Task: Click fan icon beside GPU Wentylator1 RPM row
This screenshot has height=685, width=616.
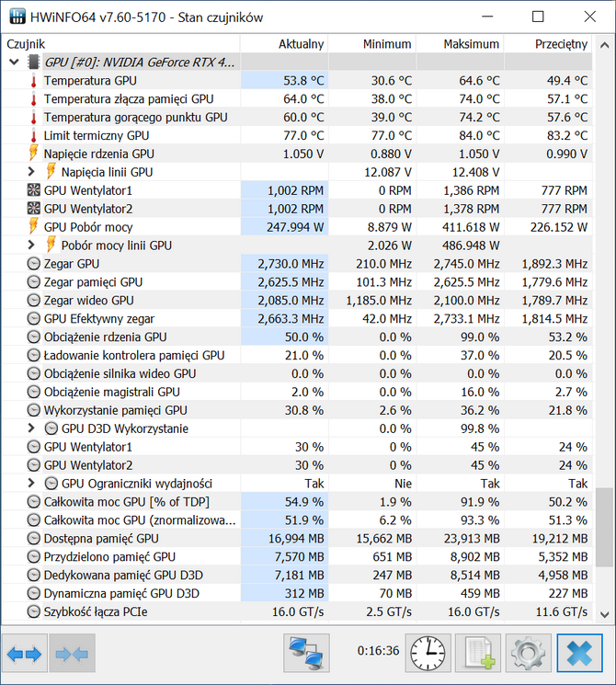Action: coord(34,190)
